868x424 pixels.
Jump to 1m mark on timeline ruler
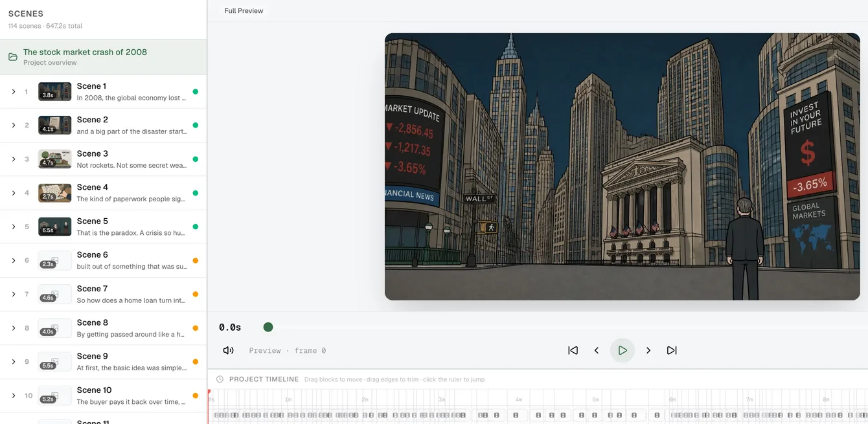click(x=288, y=399)
